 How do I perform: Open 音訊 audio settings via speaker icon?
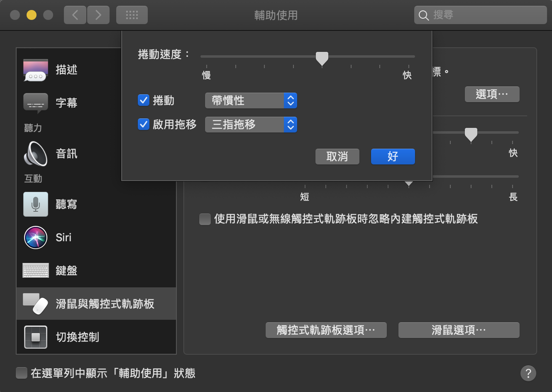point(36,154)
